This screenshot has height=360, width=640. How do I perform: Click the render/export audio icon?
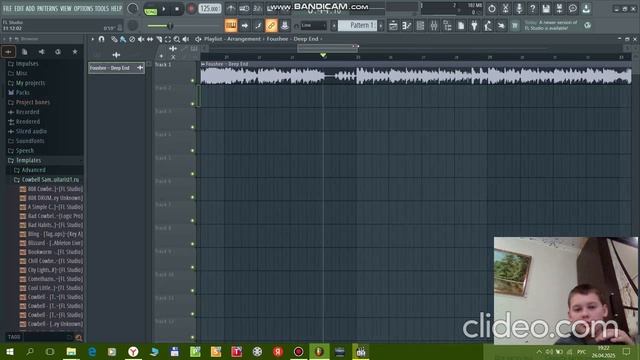click(559, 9)
